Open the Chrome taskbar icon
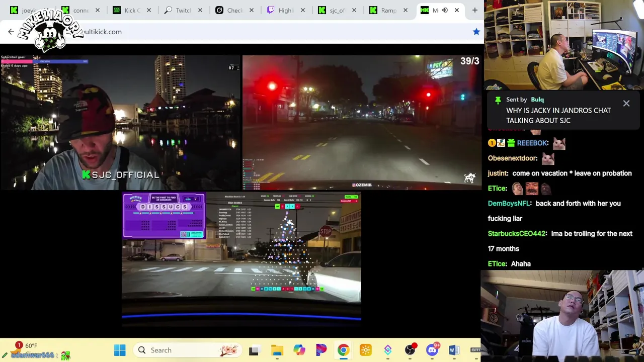Image resolution: width=644 pixels, height=362 pixels. click(x=343, y=350)
